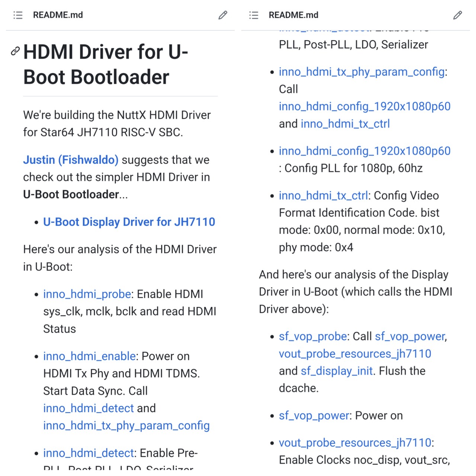
Task: Follow the inno_hdmi_enable link
Action: coord(89,356)
